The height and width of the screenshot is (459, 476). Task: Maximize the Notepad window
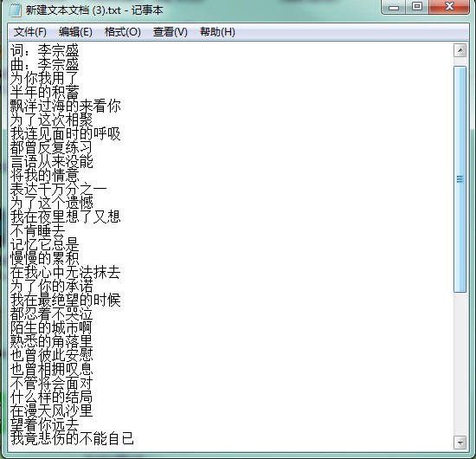(x=417, y=7)
